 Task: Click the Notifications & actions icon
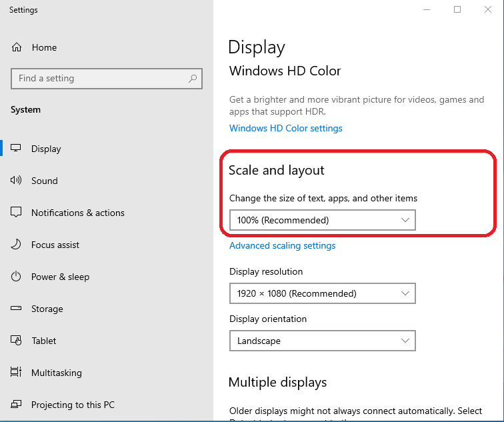pyautogui.click(x=17, y=213)
